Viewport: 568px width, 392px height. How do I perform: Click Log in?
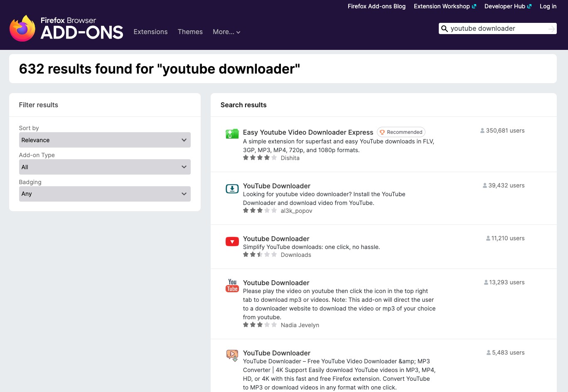548,6
